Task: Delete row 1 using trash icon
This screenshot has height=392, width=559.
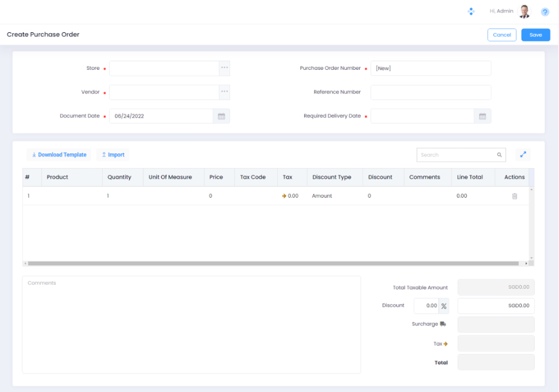Action: 514,196
